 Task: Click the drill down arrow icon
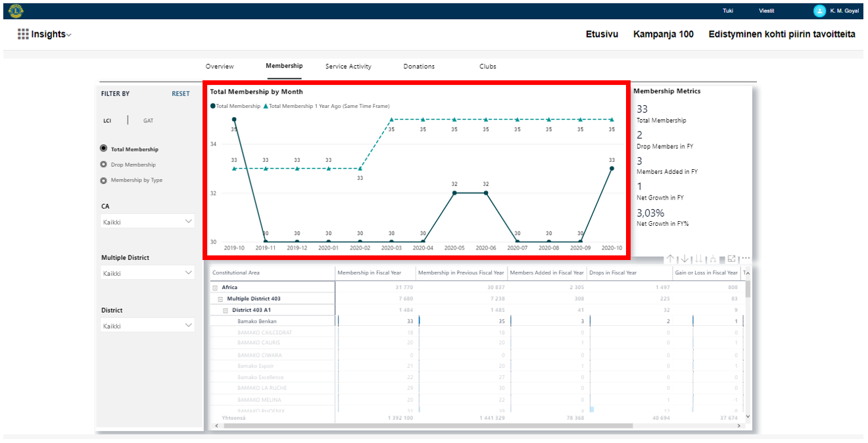[685, 259]
